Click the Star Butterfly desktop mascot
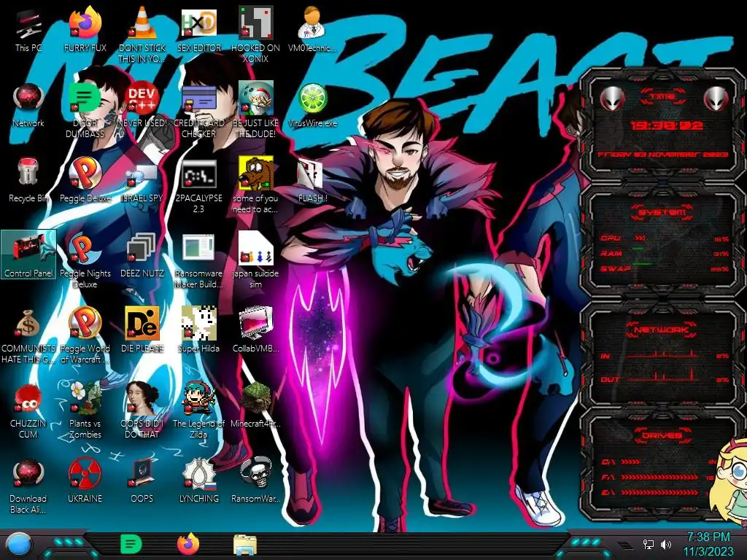Screen dimensions: 747x560 pos(729,483)
